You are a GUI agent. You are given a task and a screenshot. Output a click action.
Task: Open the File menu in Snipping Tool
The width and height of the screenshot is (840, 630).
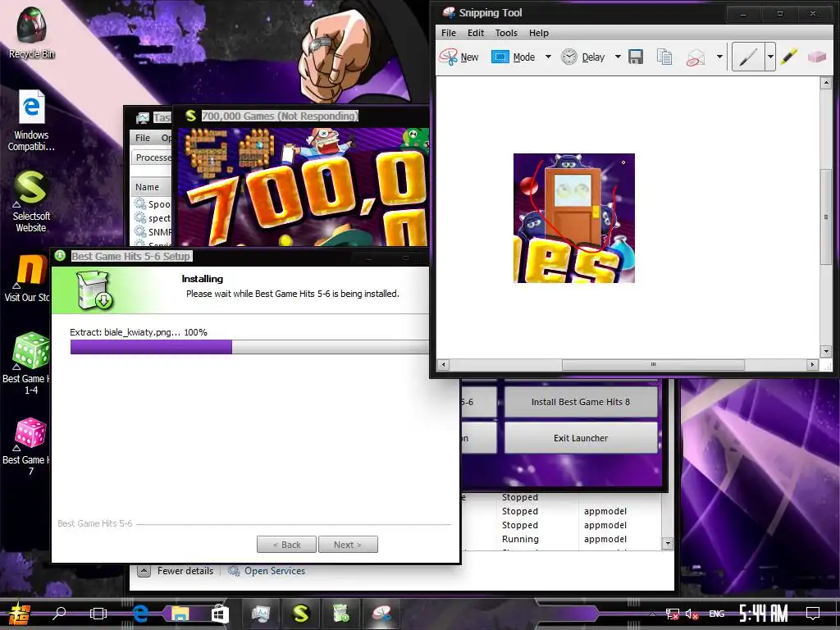pos(449,33)
